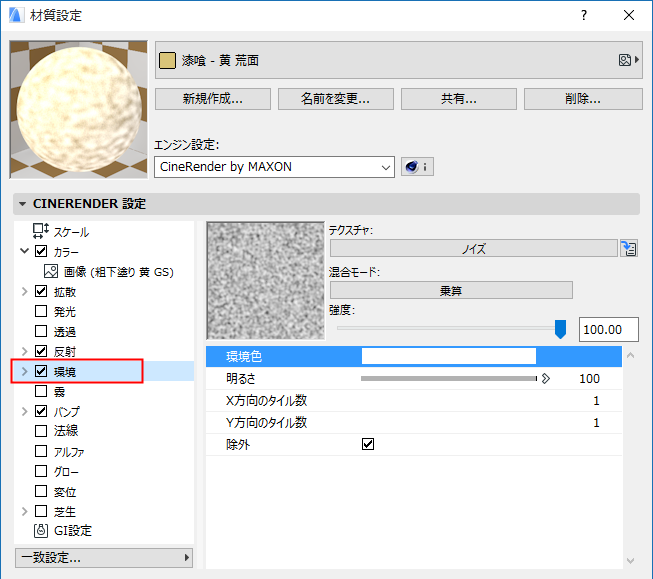Image resolution: width=653 pixels, height=579 pixels.
Task: Click the 削除 button
Action: pos(583,99)
